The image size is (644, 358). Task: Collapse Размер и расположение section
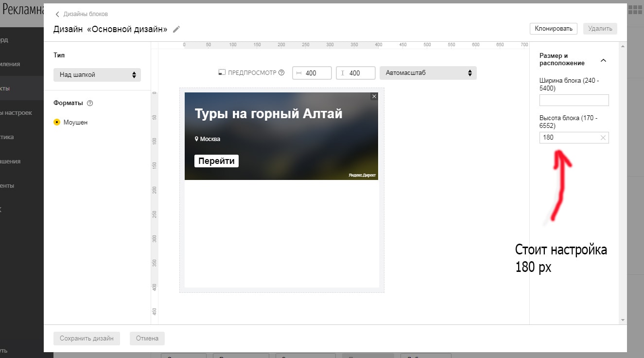[603, 60]
